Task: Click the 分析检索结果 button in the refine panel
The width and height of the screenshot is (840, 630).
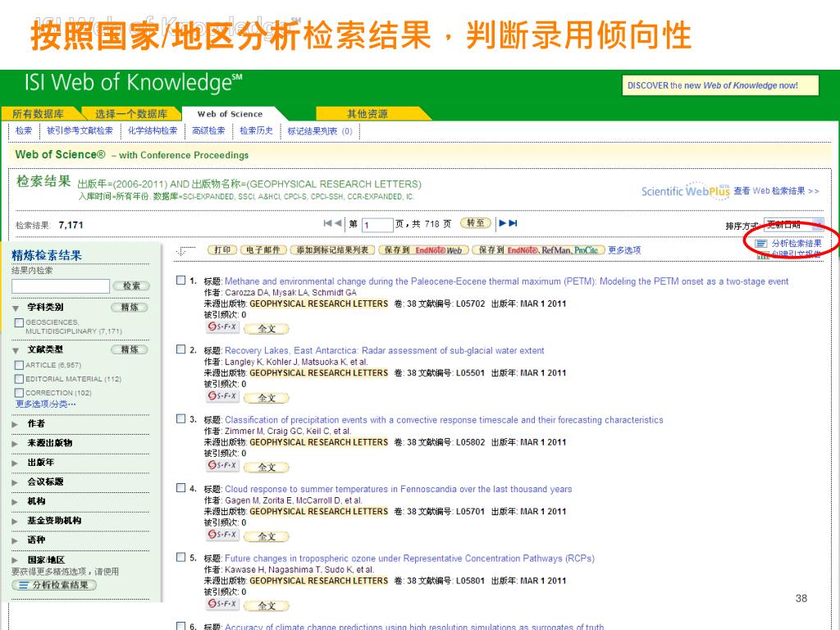Action: click(x=54, y=585)
